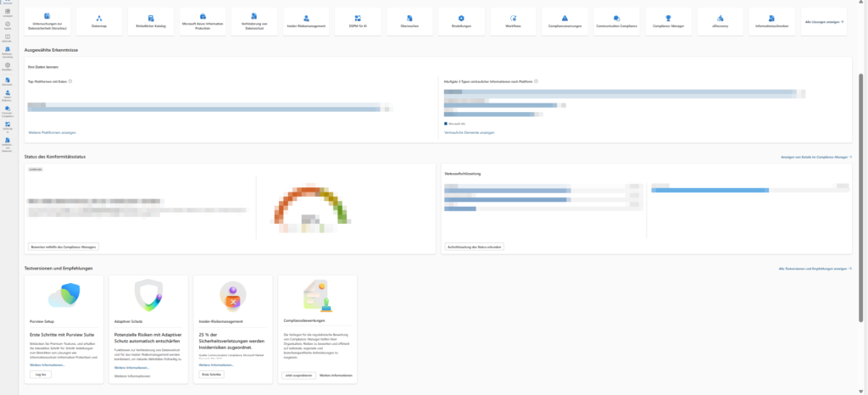Open the Datenmap solution tile
Screen dimensions: 868x395
click(x=99, y=21)
